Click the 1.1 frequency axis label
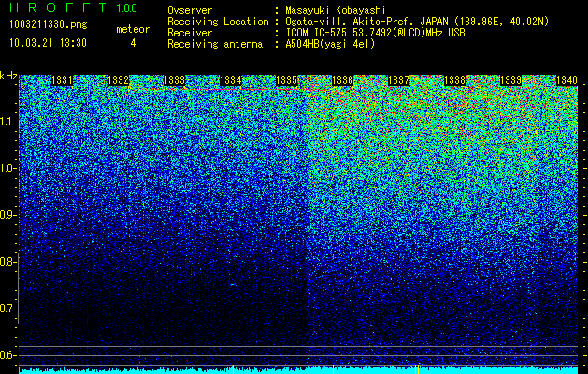The image size is (588, 374). (x=7, y=122)
